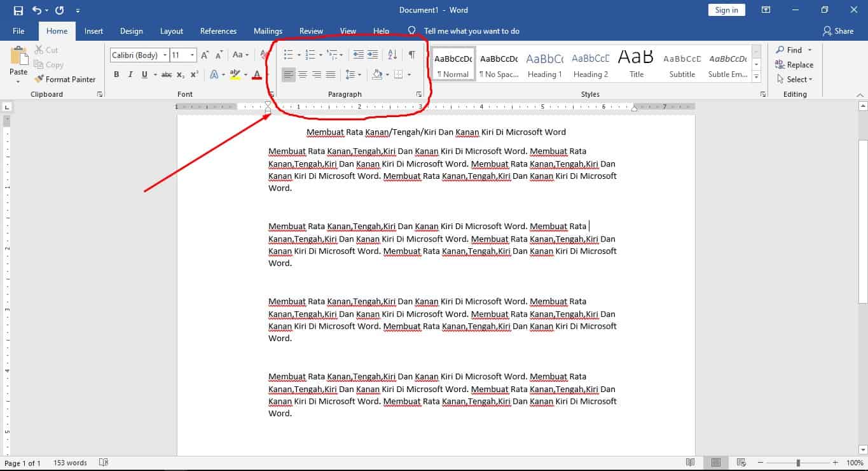This screenshot has height=471, width=868.
Task: Switch to the Layout tab
Action: [x=172, y=31]
